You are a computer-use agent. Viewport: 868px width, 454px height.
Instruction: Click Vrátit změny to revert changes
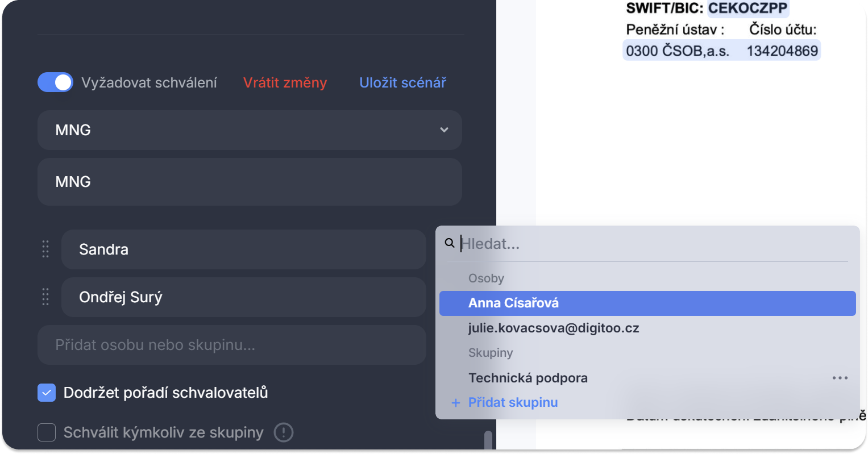point(285,83)
